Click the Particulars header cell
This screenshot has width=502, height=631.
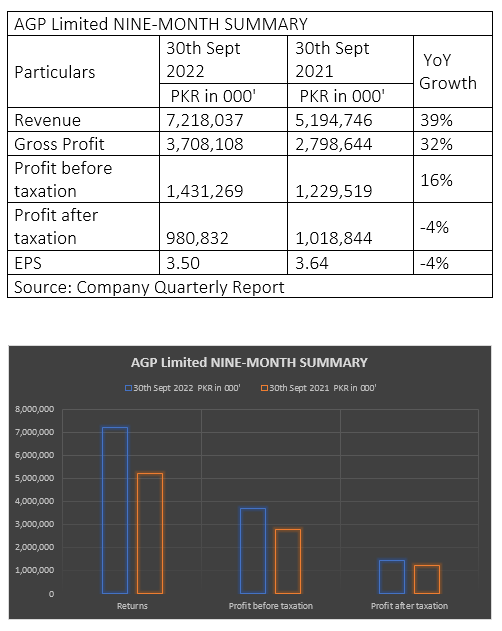[83, 72]
